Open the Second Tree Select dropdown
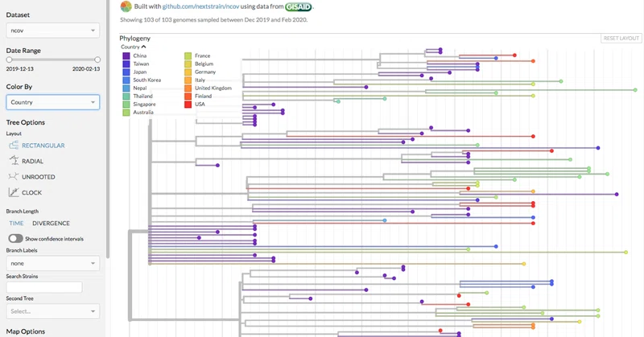 click(52, 311)
